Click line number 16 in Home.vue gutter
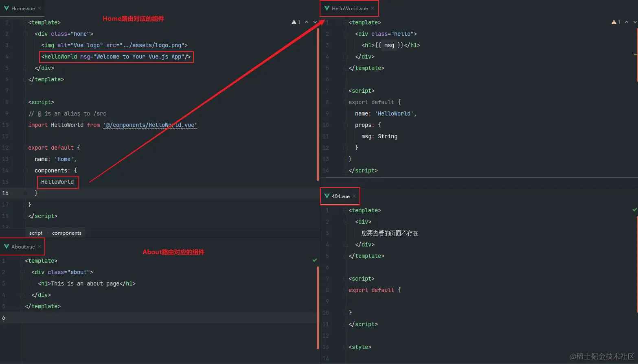 5,193
